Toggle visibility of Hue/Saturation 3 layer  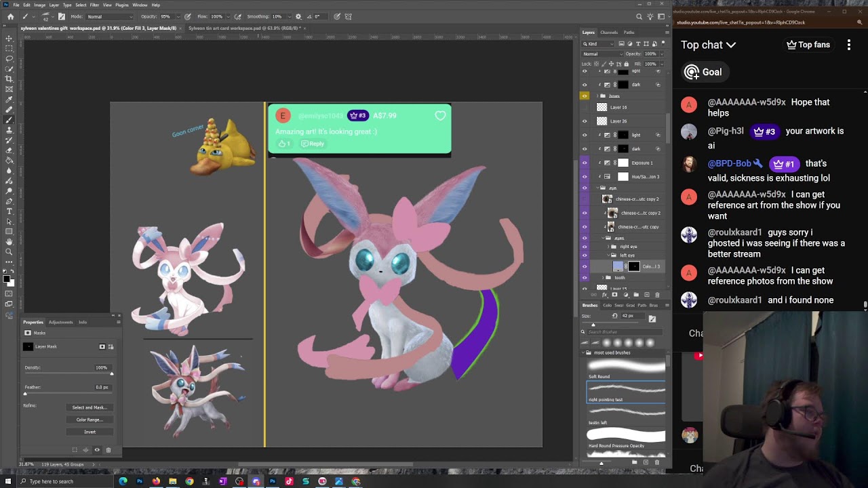(x=585, y=176)
